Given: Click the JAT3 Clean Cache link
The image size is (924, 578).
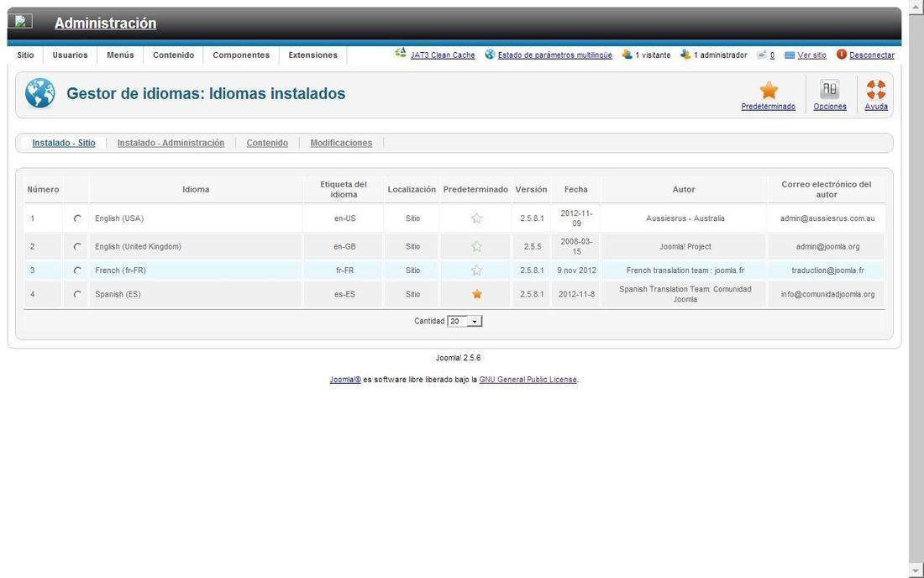Looking at the screenshot, I should 443,55.
